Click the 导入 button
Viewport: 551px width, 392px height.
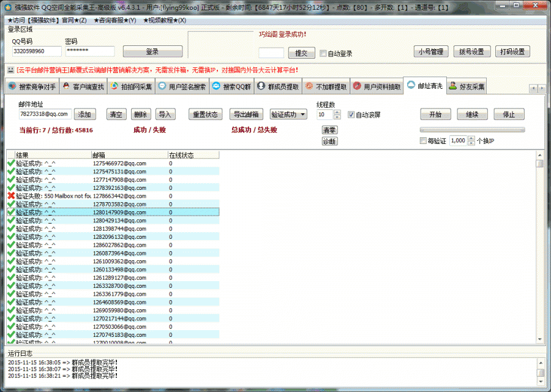click(165, 115)
